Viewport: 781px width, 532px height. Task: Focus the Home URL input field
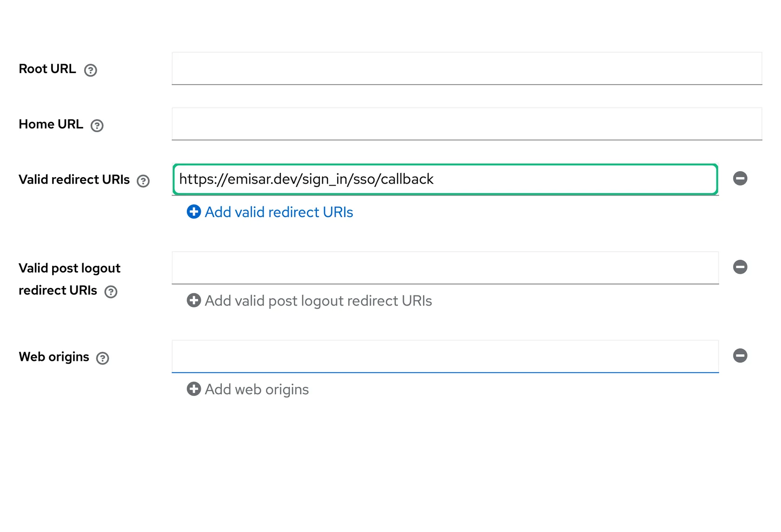pos(467,124)
